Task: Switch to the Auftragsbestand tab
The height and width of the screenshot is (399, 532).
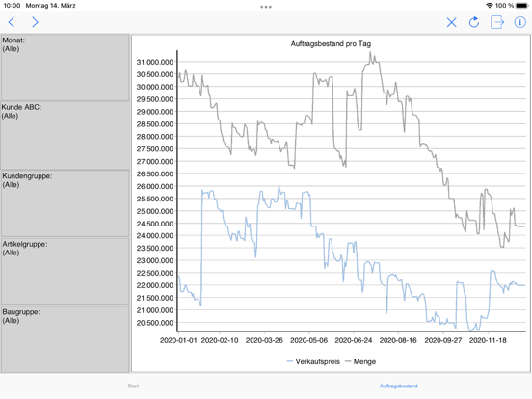Action: pos(399,386)
